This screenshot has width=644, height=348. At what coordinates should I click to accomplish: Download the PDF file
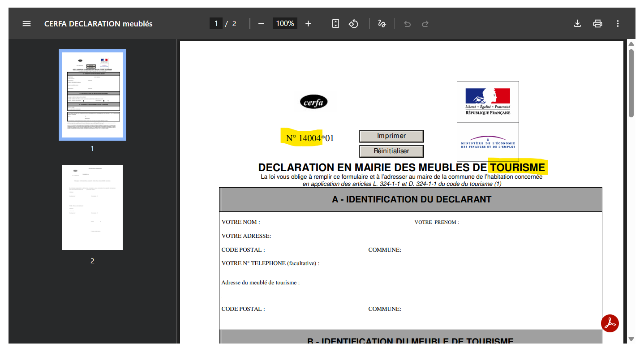(577, 24)
